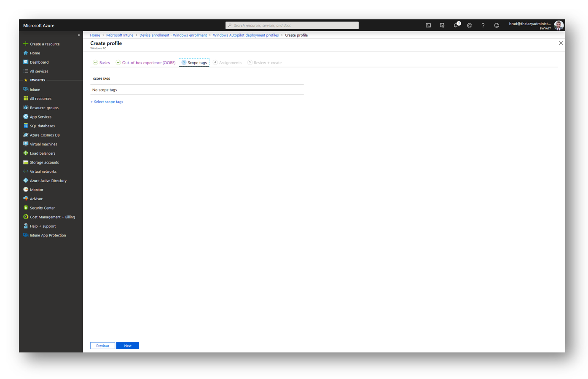Image resolution: width=588 pixels, height=379 pixels.
Task: Click the Azure Active Directory icon
Action: tap(26, 180)
